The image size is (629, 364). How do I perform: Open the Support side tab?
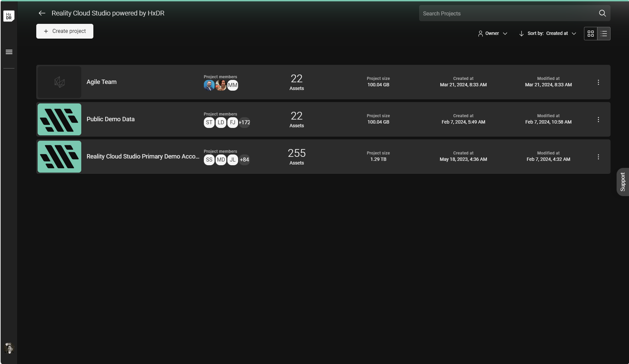pyautogui.click(x=623, y=182)
